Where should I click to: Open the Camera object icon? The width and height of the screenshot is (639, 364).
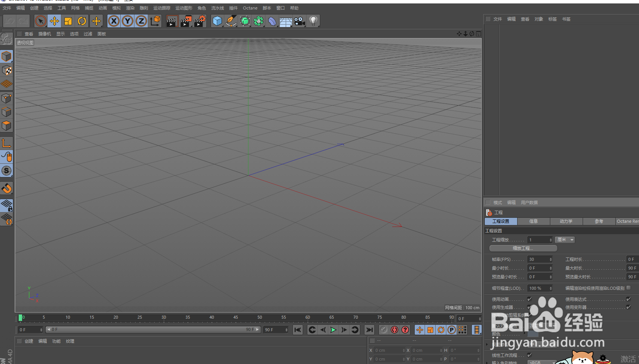click(300, 21)
